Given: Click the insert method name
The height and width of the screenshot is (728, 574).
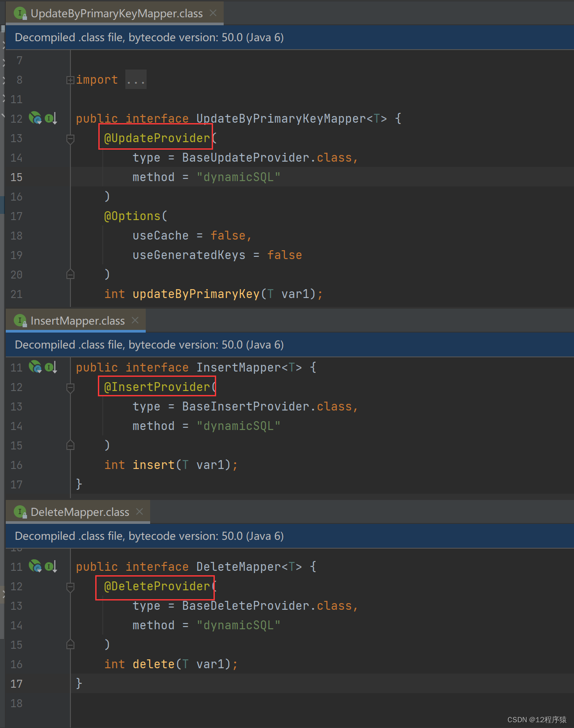Looking at the screenshot, I should (154, 465).
